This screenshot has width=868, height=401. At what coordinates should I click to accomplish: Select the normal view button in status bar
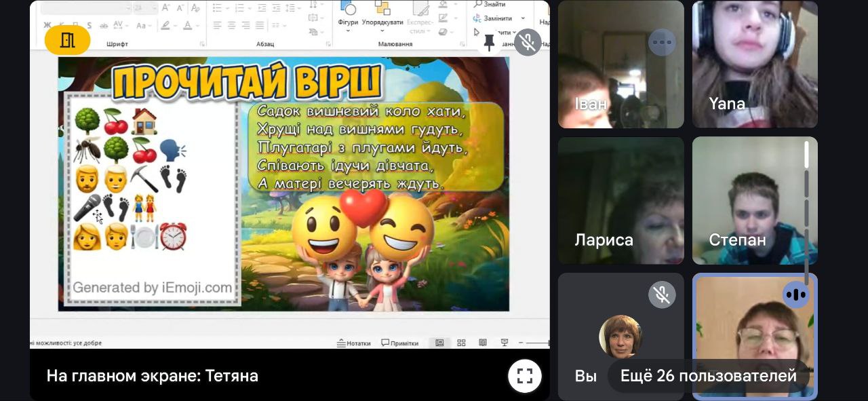click(x=439, y=343)
